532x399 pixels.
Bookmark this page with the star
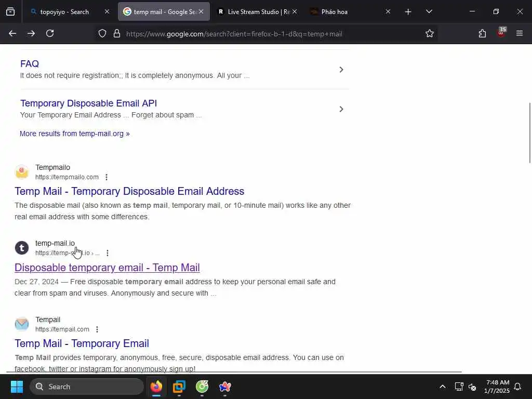pyautogui.click(x=430, y=33)
